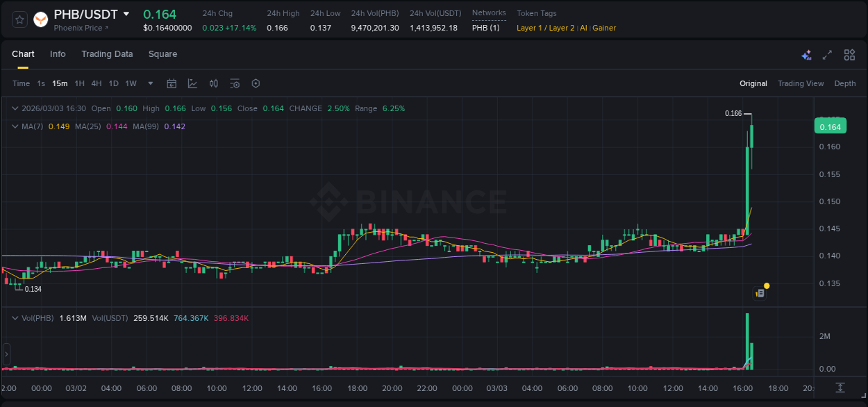868x407 pixels.
Task: Open the widgets grid icon
Action: 849,54
